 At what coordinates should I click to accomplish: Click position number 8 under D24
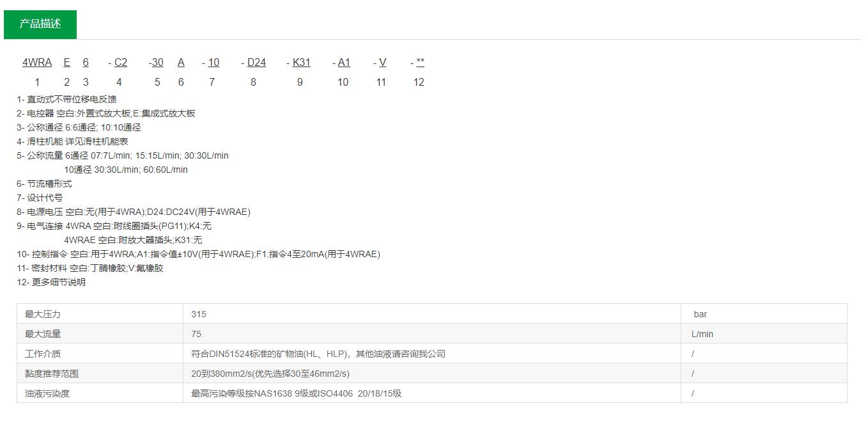click(253, 82)
